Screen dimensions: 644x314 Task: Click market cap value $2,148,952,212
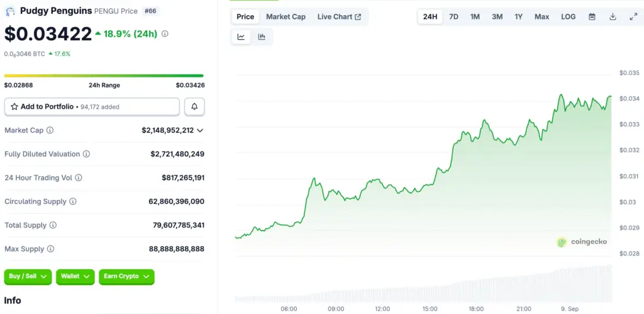point(167,130)
